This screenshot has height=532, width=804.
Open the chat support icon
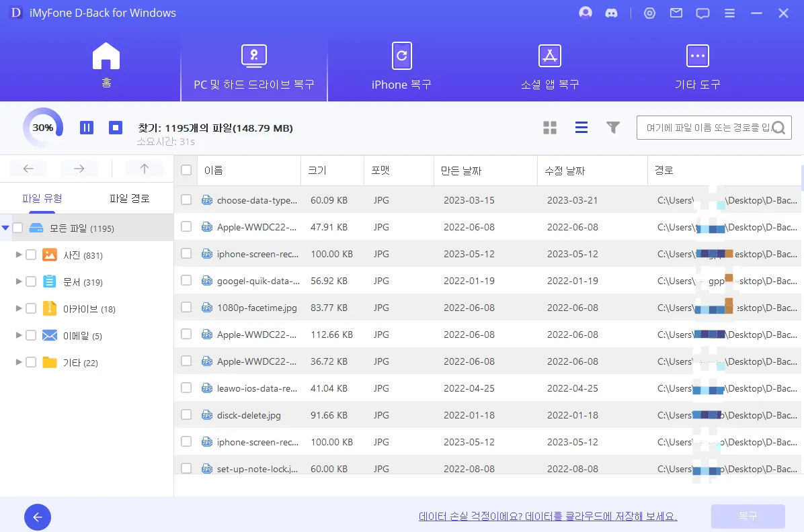point(702,13)
